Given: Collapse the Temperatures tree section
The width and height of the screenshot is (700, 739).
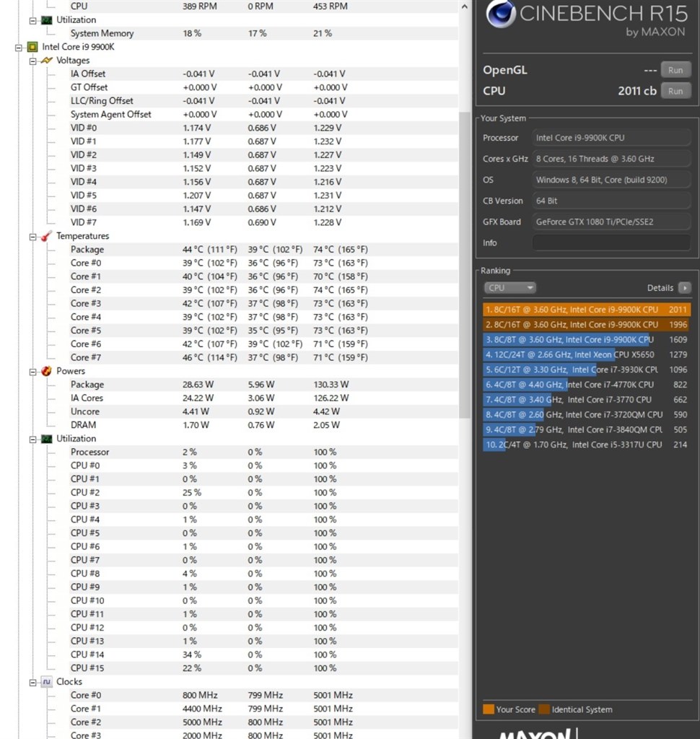Looking at the screenshot, I should (x=32, y=237).
